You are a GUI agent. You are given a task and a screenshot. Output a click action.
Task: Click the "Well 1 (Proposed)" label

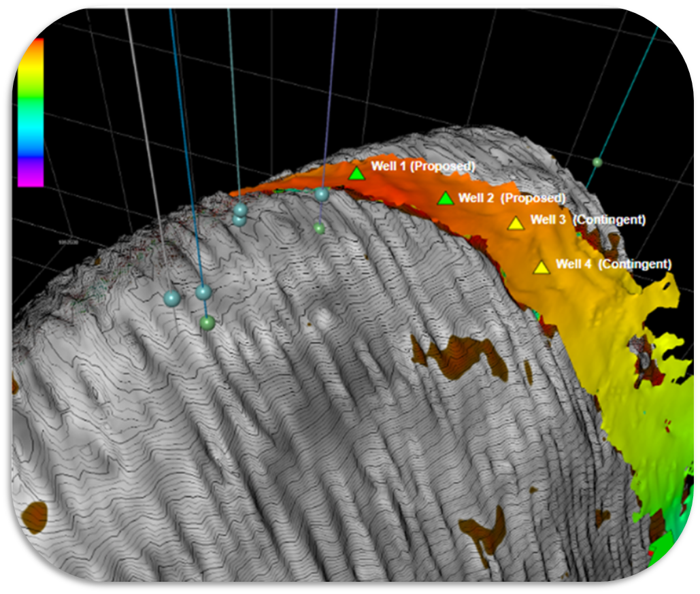click(422, 165)
